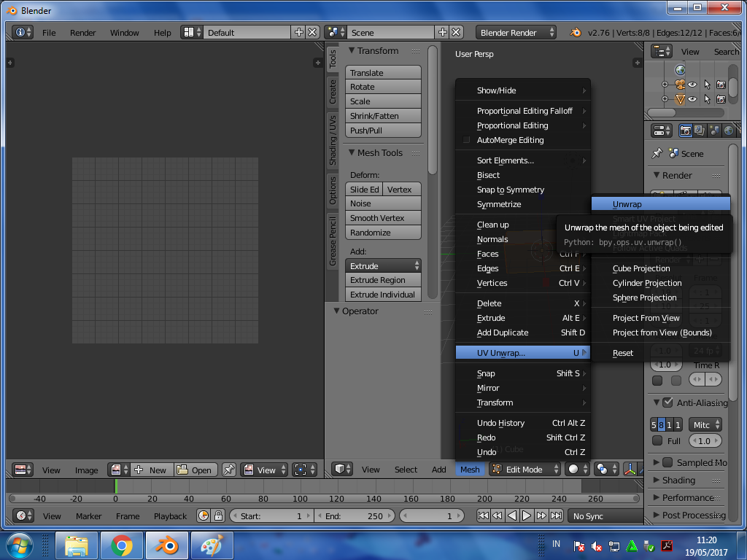747x560 pixels.
Task: Open the screen layout browse icon
Action: point(193,32)
